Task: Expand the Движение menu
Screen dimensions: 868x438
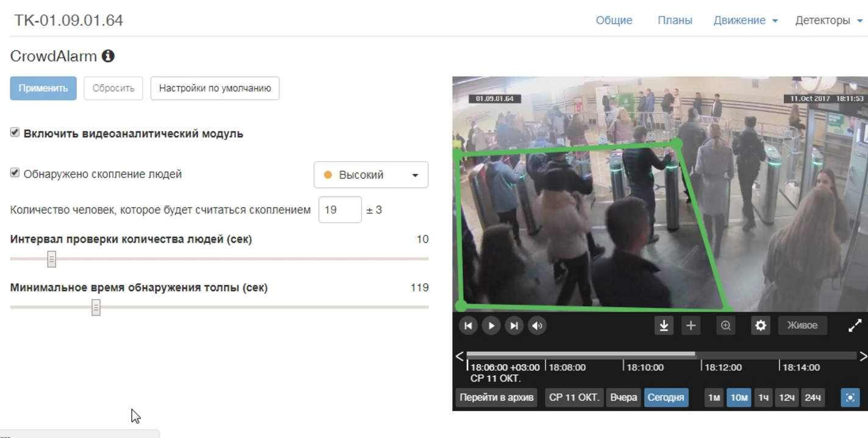Action: click(745, 20)
